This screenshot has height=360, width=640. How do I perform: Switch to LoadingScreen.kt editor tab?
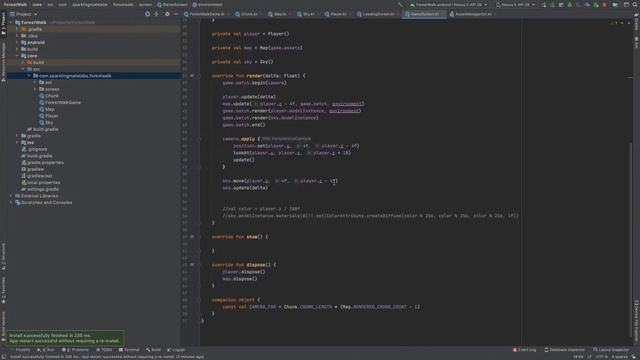(x=378, y=14)
